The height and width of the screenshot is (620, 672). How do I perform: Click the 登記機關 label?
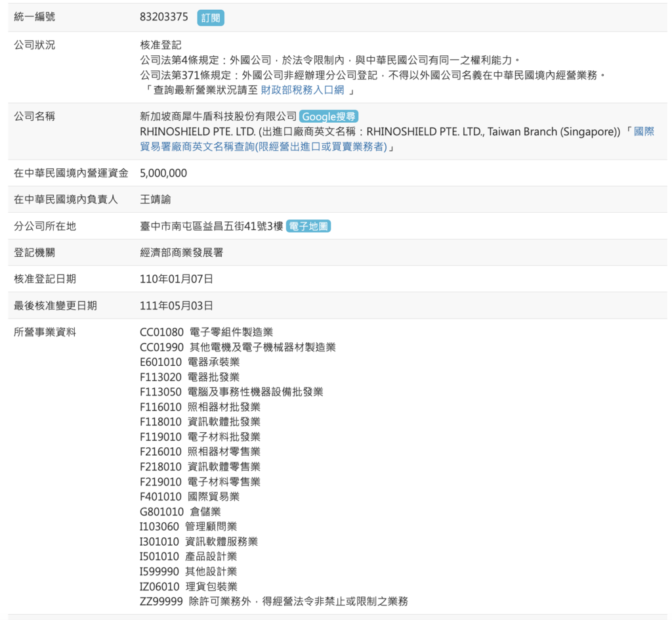click(34, 253)
